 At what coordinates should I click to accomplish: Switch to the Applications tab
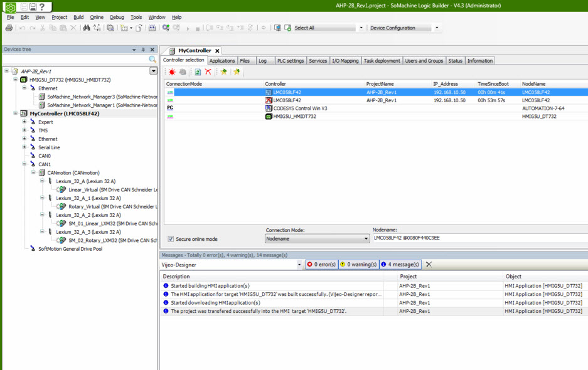coord(222,61)
